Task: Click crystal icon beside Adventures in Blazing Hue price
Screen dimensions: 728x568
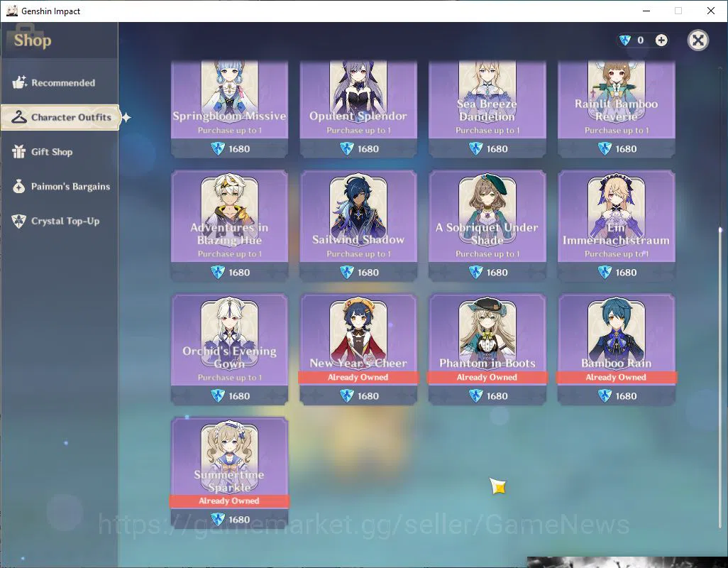Action: [218, 272]
